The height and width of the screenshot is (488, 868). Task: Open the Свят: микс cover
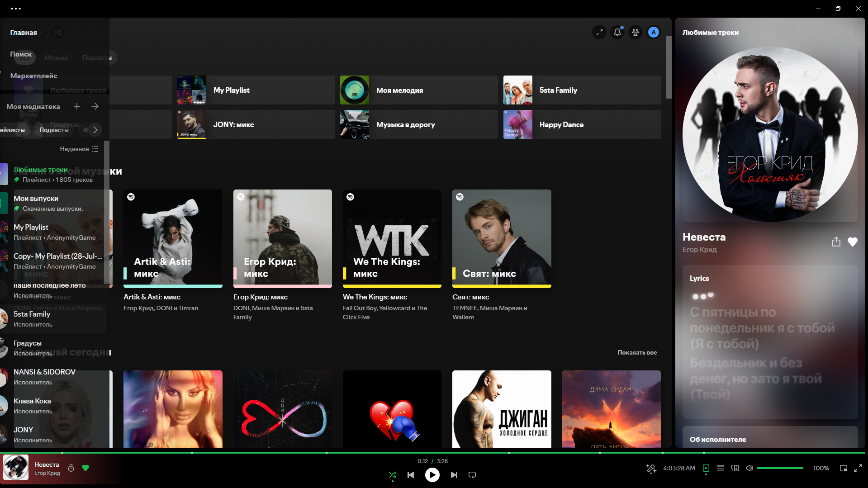pos(502,239)
